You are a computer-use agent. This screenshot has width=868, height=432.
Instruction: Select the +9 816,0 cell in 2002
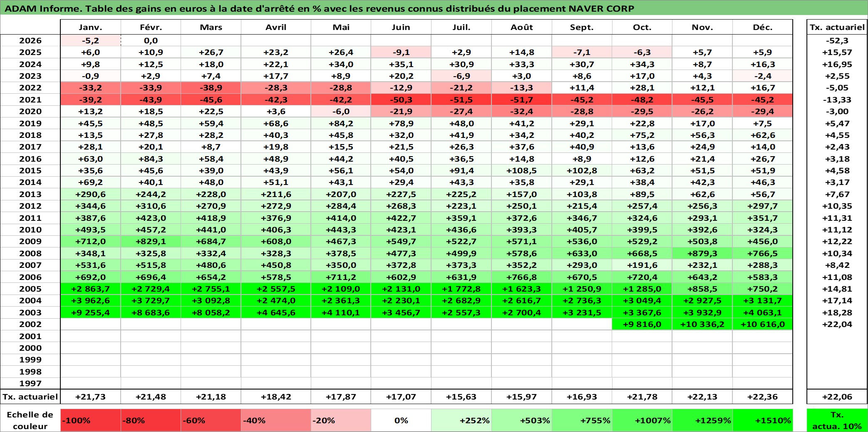click(642, 324)
